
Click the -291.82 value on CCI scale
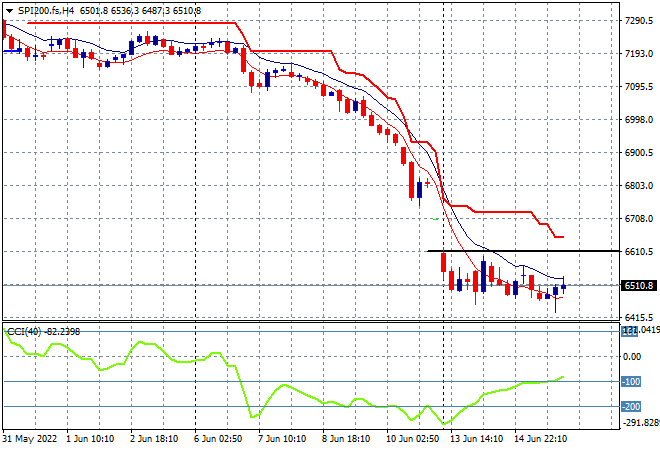(641, 422)
